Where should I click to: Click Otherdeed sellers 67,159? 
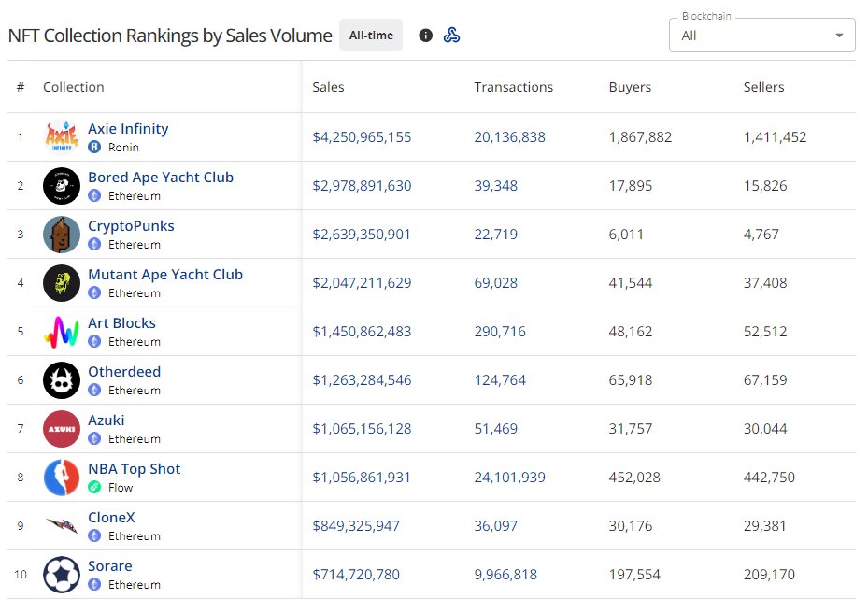pos(765,380)
